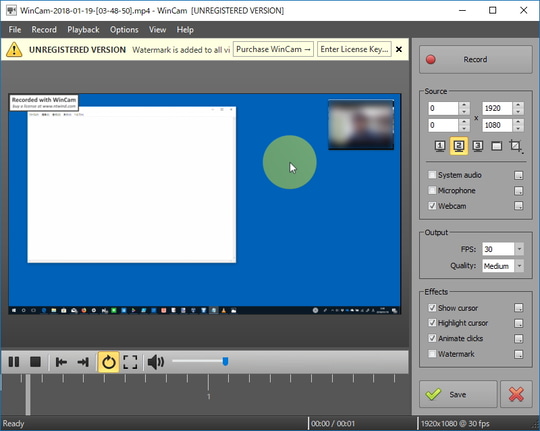Select the window capture source icon
Viewport: 540px width, 431px height.
click(x=496, y=146)
